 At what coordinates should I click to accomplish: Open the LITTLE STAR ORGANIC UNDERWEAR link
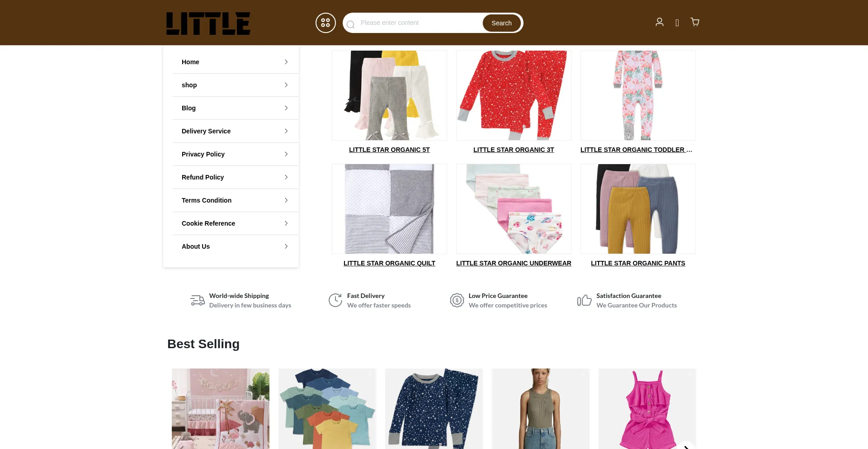[514, 263]
